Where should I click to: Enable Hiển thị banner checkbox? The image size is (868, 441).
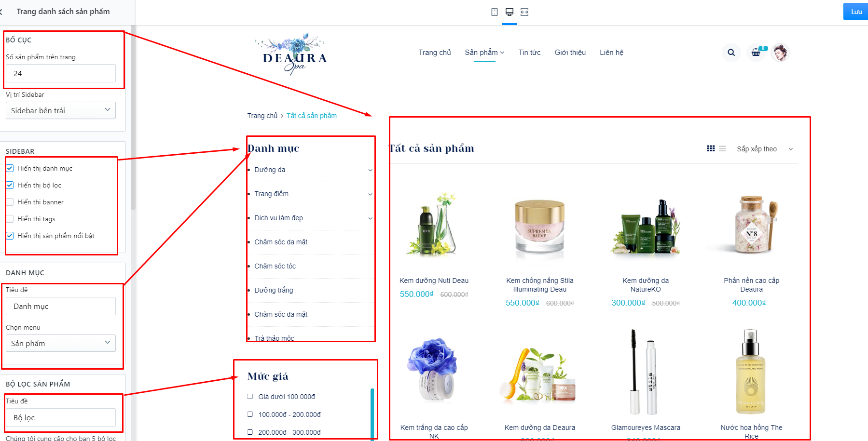tap(10, 202)
